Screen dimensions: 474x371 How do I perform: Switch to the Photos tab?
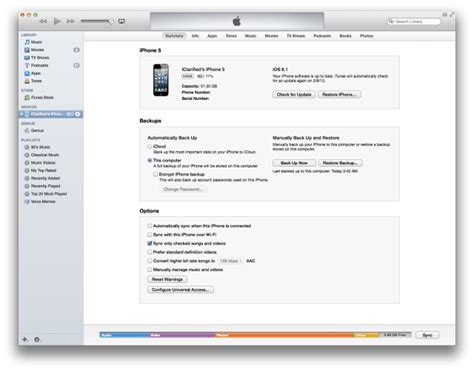tap(366, 36)
